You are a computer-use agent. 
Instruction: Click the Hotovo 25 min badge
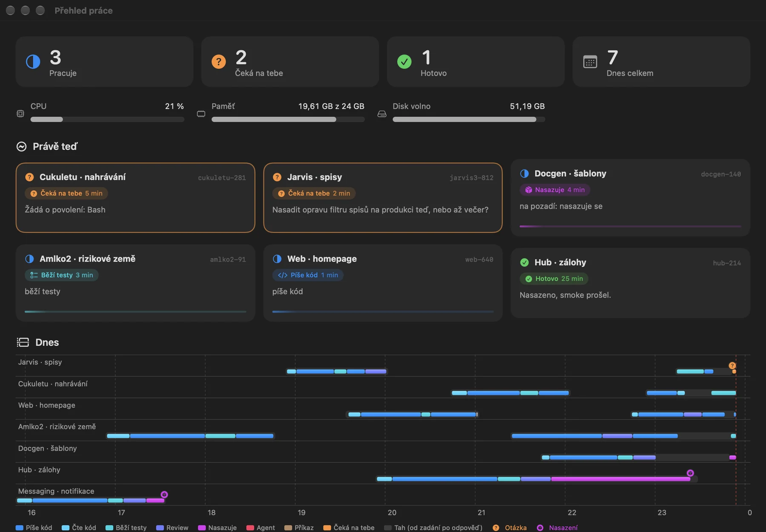pos(554,279)
